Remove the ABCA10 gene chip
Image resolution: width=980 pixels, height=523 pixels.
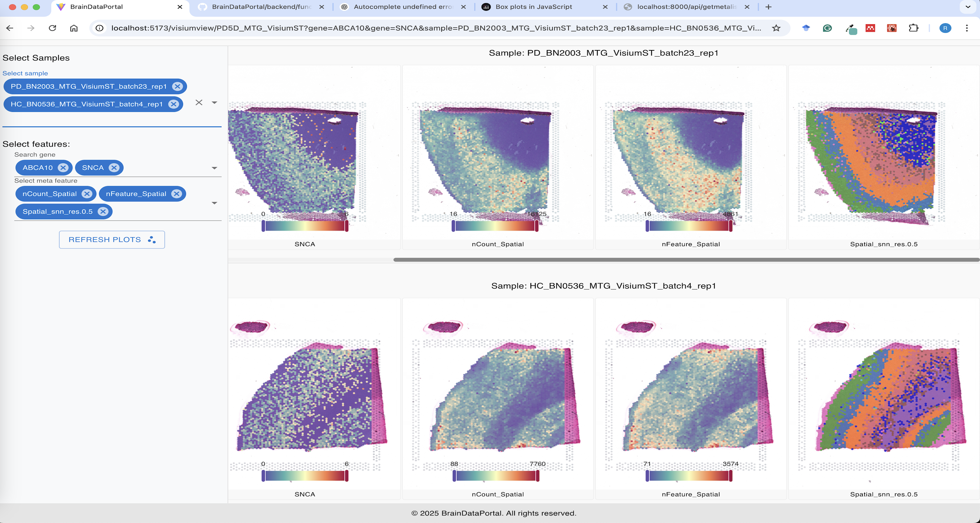(x=63, y=167)
